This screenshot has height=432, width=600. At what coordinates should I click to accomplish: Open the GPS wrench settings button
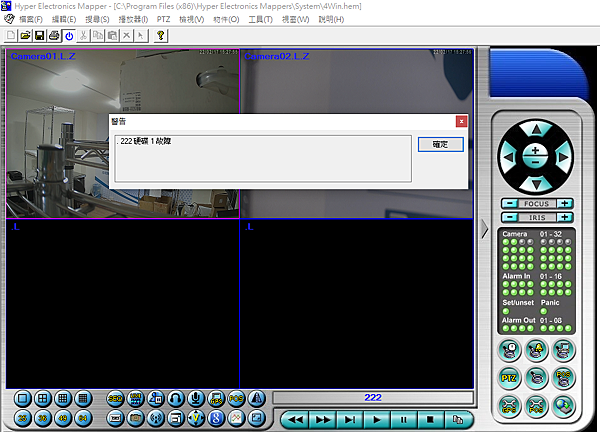(509, 406)
